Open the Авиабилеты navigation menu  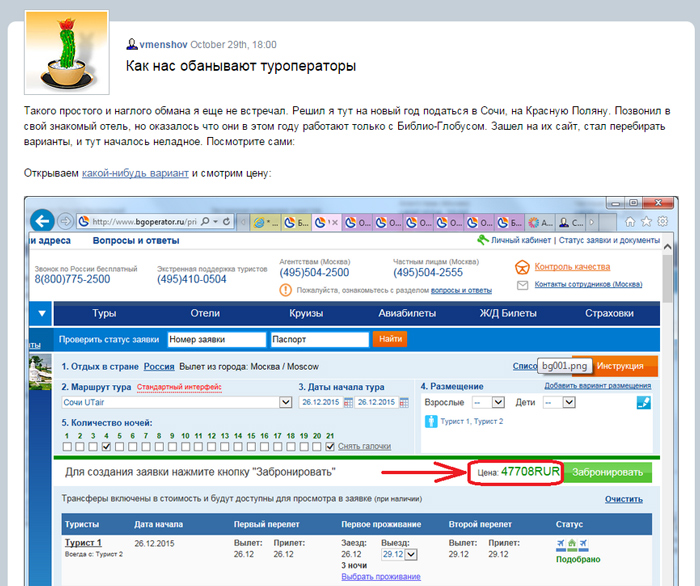pyautogui.click(x=407, y=313)
